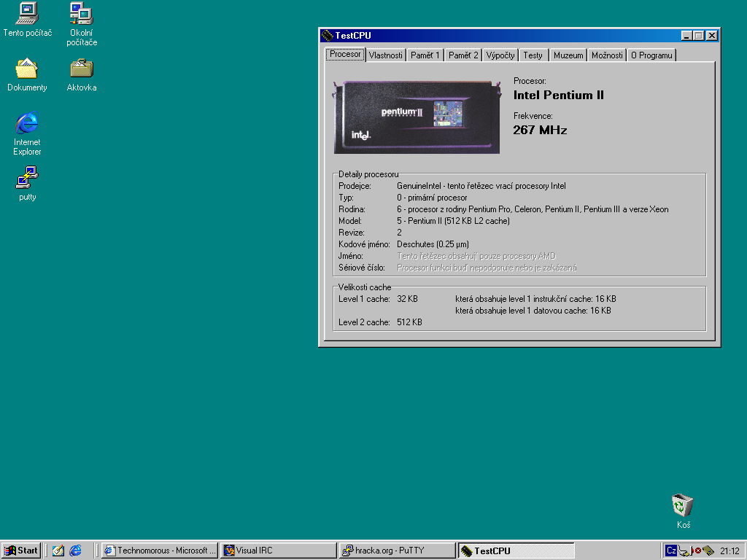The width and height of the screenshot is (747, 560).
Task: Switch to the Paměť 1 tab
Action: 425,55
